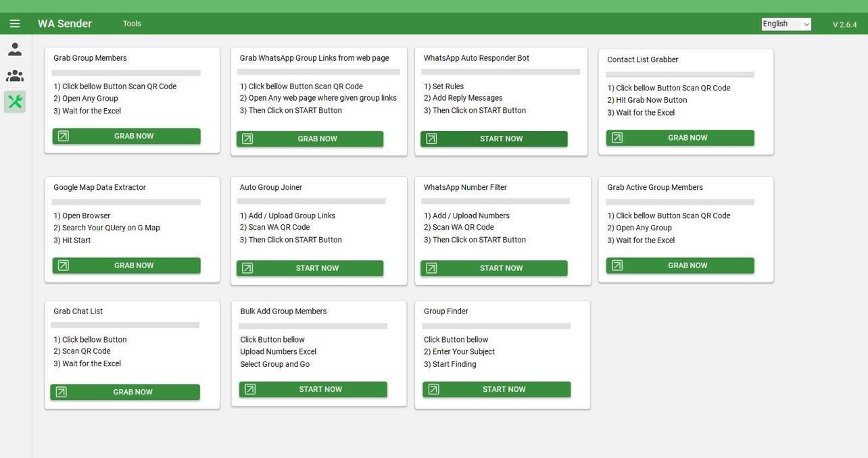Click the Grab Chat List title

point(78,311)
